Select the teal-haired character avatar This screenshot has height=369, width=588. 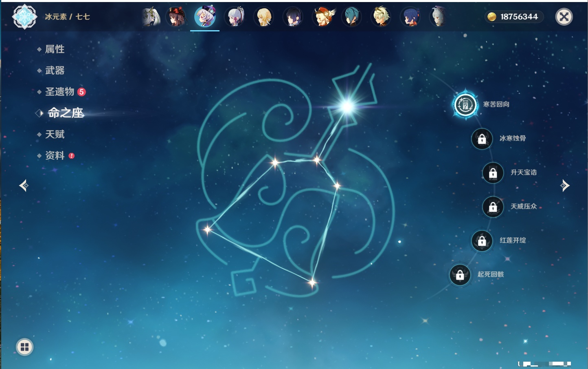tap(351, 17)
